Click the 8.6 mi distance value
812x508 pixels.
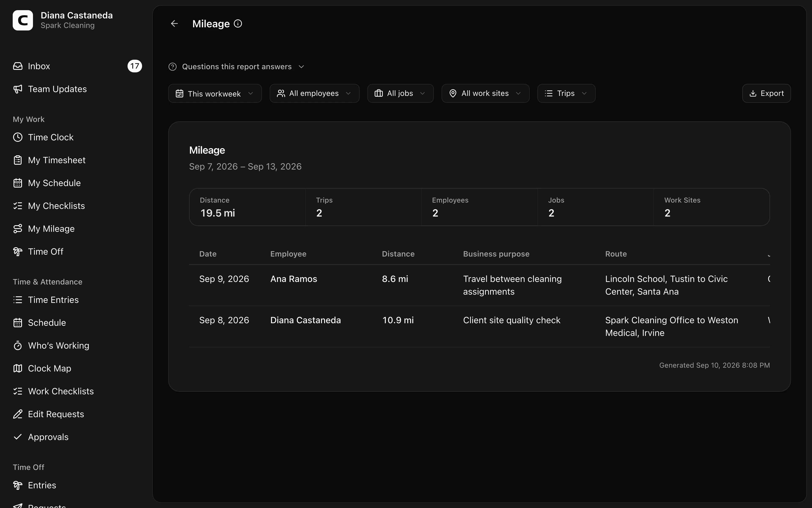click(395, 279)
